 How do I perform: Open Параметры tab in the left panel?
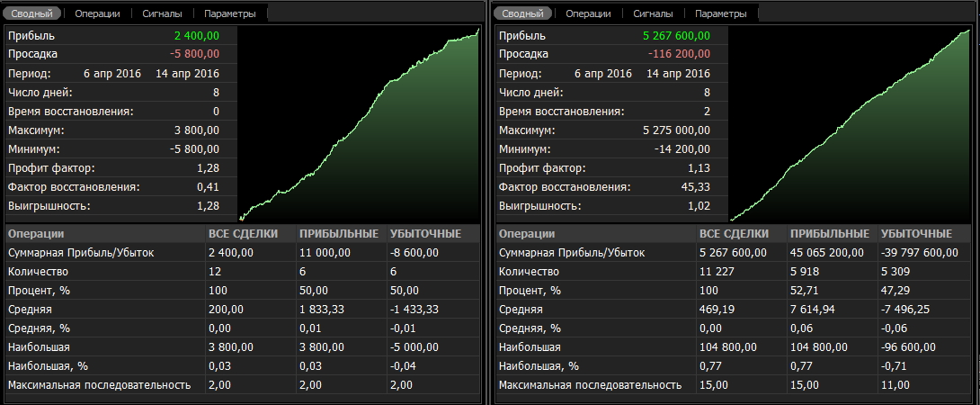(x=229, y=13)
